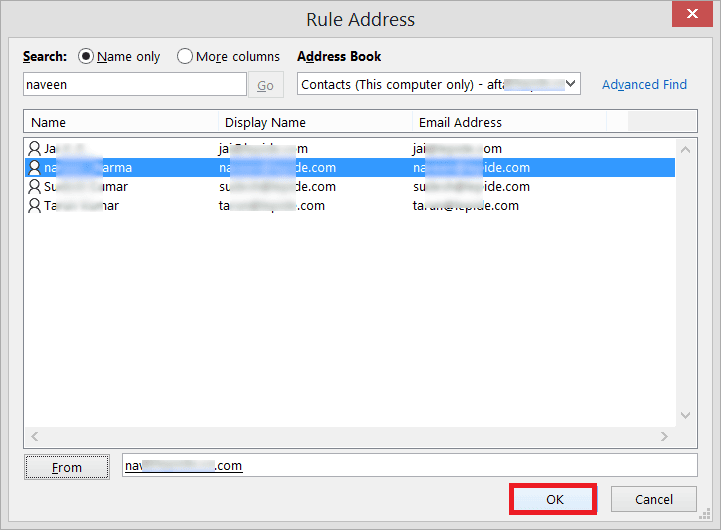Confirm with the OK button
The height and width of the screenshot is (531, 721).
(554, 499)
